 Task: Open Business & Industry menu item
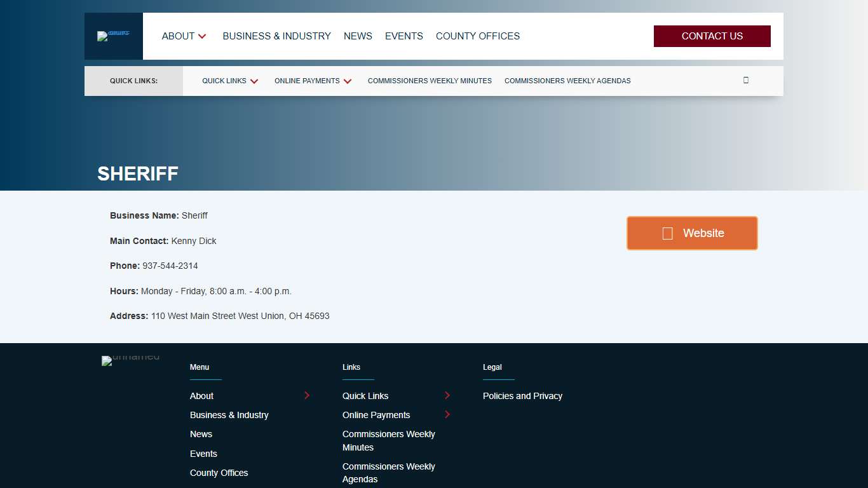coord(276,36)
